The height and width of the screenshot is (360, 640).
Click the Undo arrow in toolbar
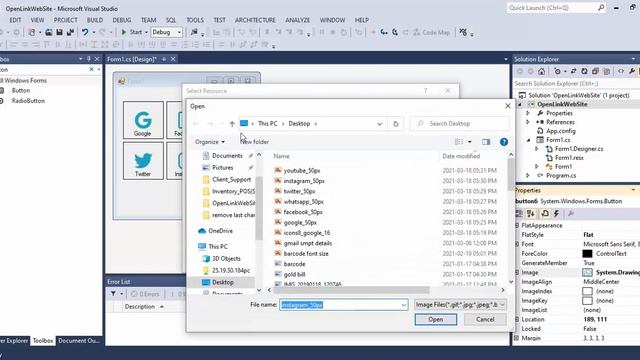click(x=85, y=32)
